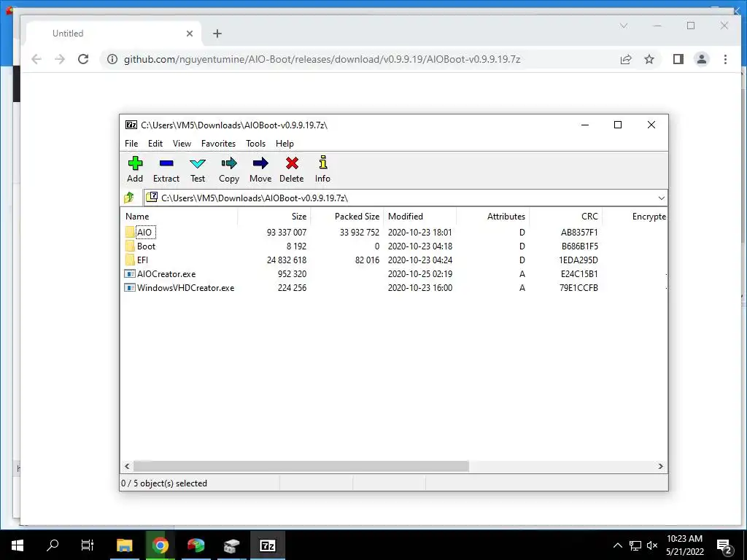This screenshot has height=560, width=747.
Task: Click CRC value 79E1CCFB
Action: [x=578, y=287]
